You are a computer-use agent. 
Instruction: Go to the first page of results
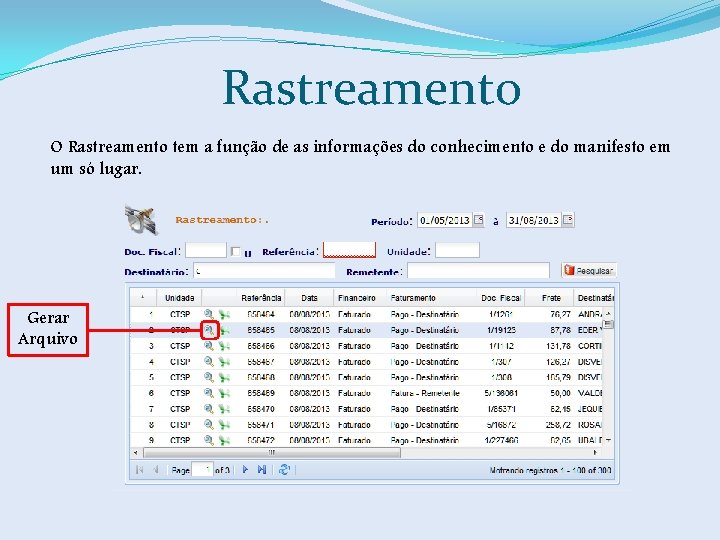click(x=140, y=469)
